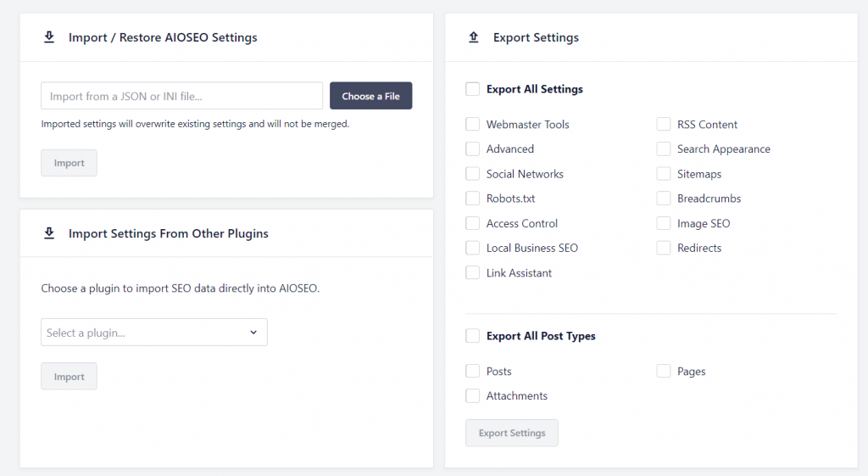Click the Import/Restore AIOSEO Settings download icon
This screenshot has height=476, width=868.
(x=48, y=37)
